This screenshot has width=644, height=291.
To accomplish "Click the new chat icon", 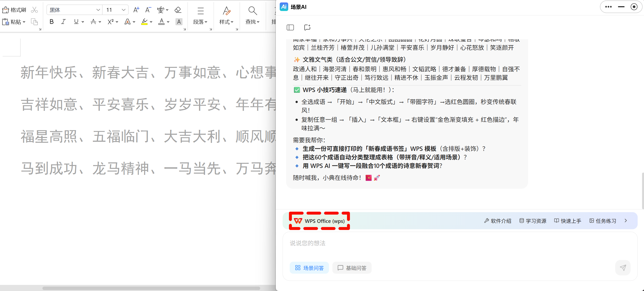I will [x=307, y=27].
